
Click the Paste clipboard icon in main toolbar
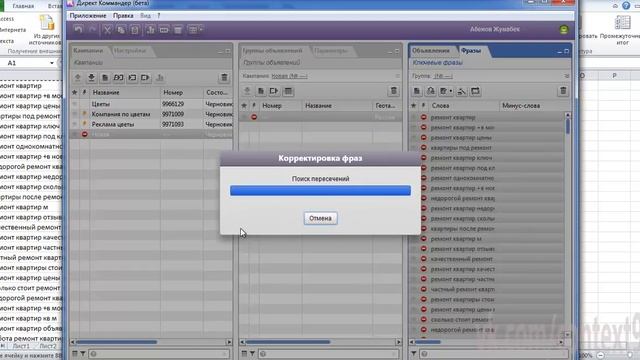tap(135, 30)
